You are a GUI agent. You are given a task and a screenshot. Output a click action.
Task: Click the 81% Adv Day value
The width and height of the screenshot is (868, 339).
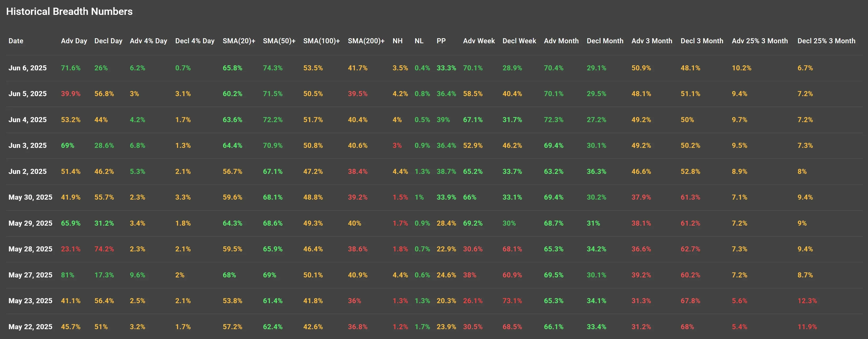pos(67,275)
